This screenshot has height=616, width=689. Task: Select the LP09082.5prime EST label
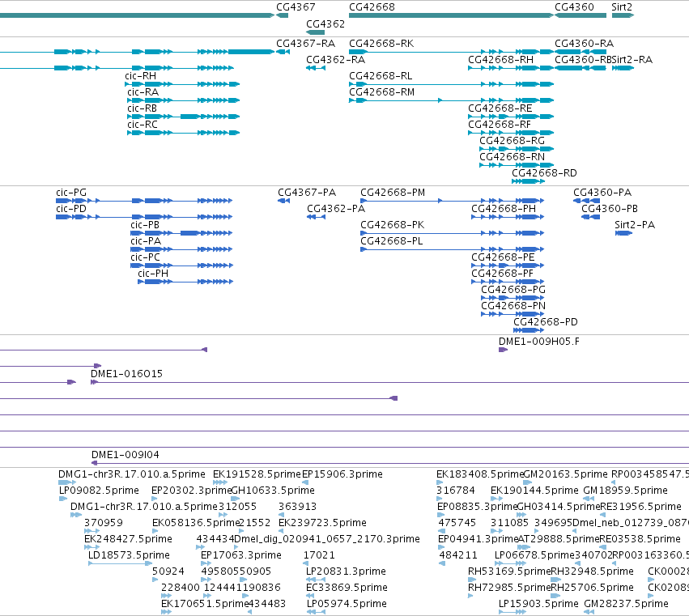click(x=99, y=491)
